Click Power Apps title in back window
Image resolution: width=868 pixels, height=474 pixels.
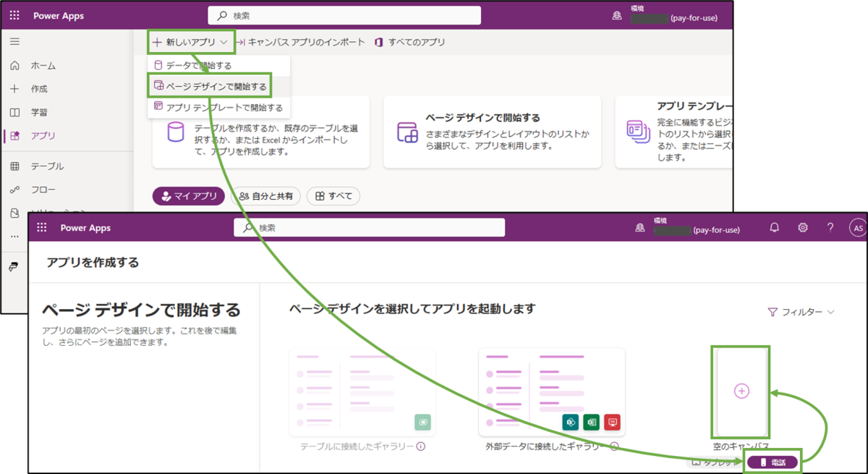59,16
